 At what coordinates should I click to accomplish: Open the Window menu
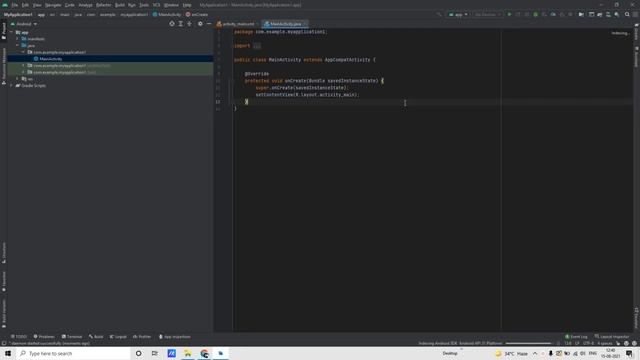pyautogui.click(x=171, y=5)
